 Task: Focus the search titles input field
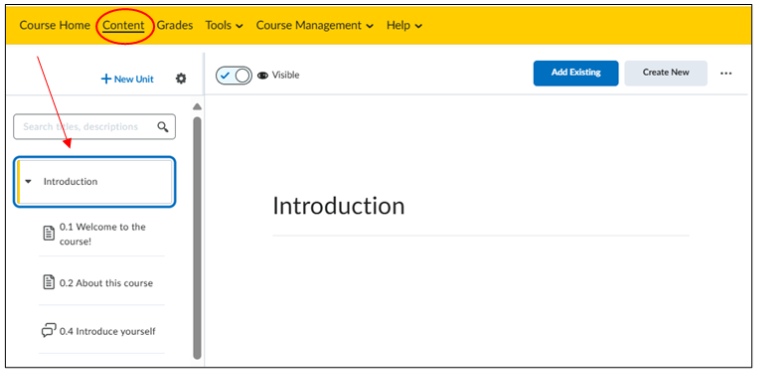(x=95, y=127)
